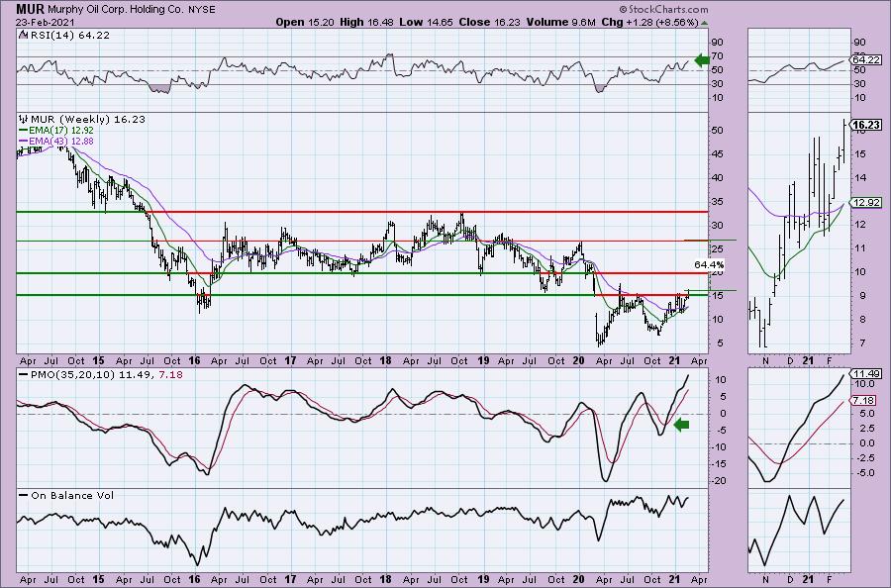
Task: Click the bar-chart icon beside MUR (Weekly)
Action: (24, 120)
